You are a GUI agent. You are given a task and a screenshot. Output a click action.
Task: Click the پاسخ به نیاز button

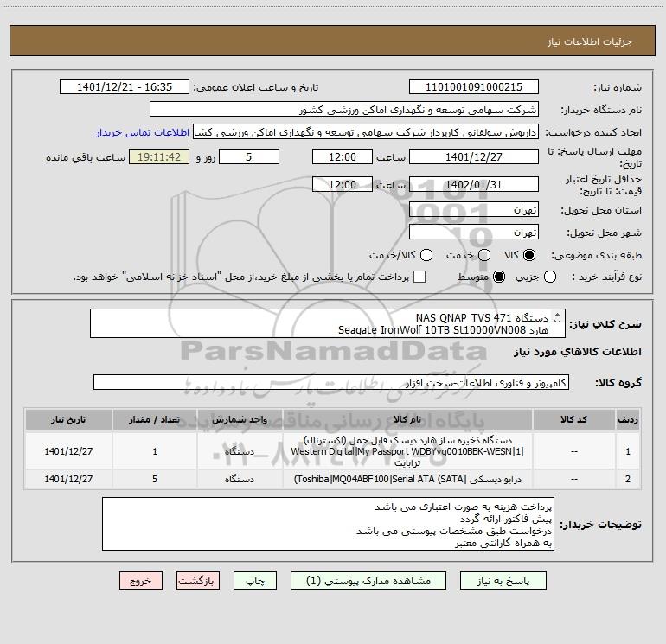(x=503, y=580)
